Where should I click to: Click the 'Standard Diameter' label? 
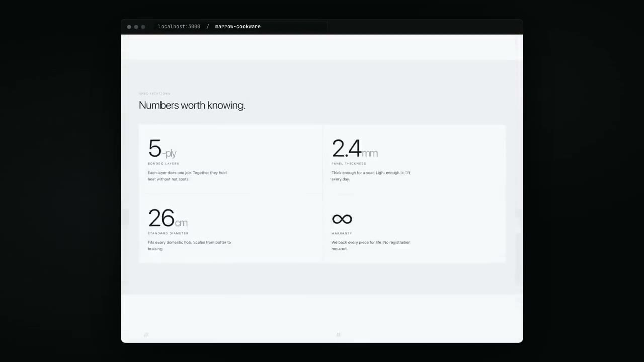168,233
